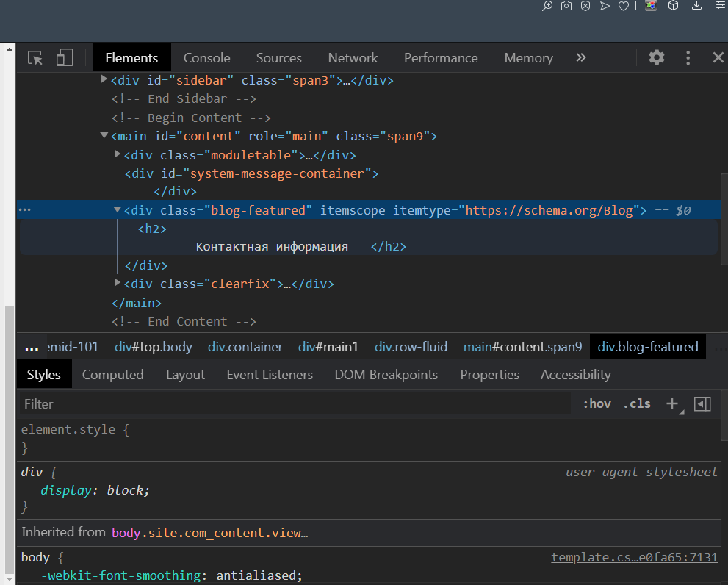Image resolution: width=728 pixels, height=585 pixels.
Task: Select the 'Begin Content' comment line
Action: [x=191, y=118]
